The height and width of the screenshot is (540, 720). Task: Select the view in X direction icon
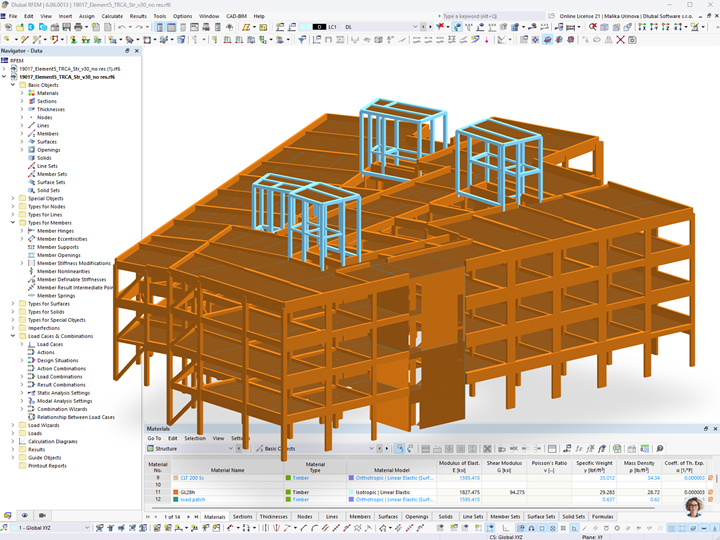(642, 27)
